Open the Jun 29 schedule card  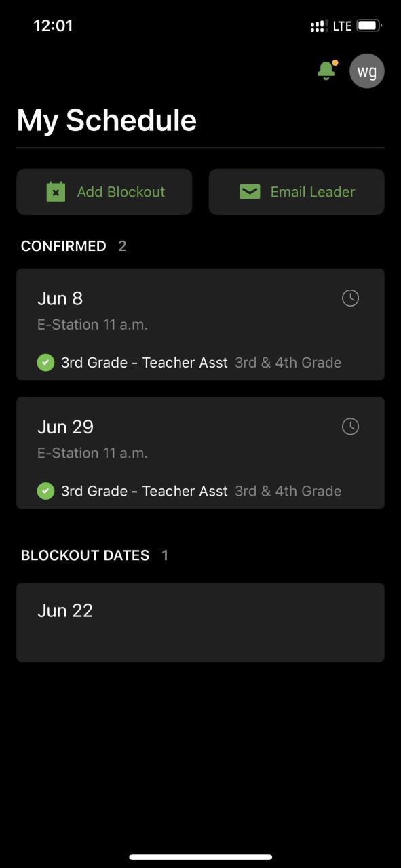click(200, 452)
